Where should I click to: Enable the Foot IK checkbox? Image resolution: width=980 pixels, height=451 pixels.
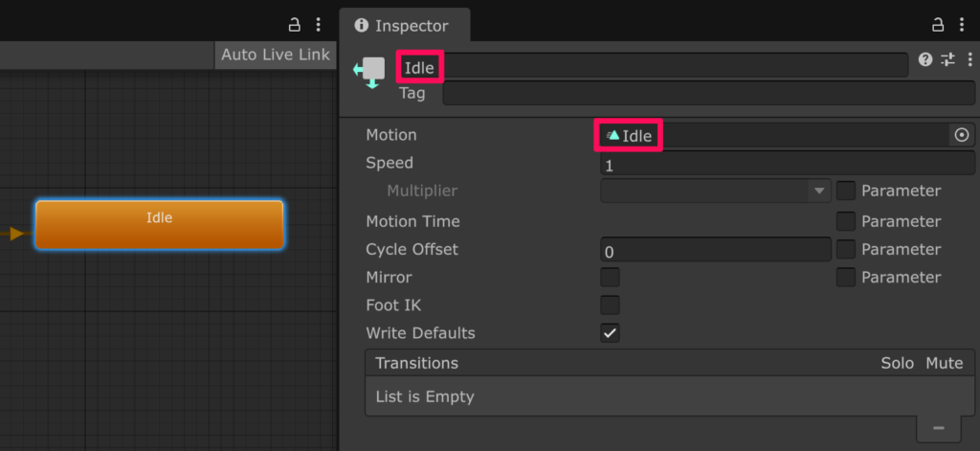(610, 305)
